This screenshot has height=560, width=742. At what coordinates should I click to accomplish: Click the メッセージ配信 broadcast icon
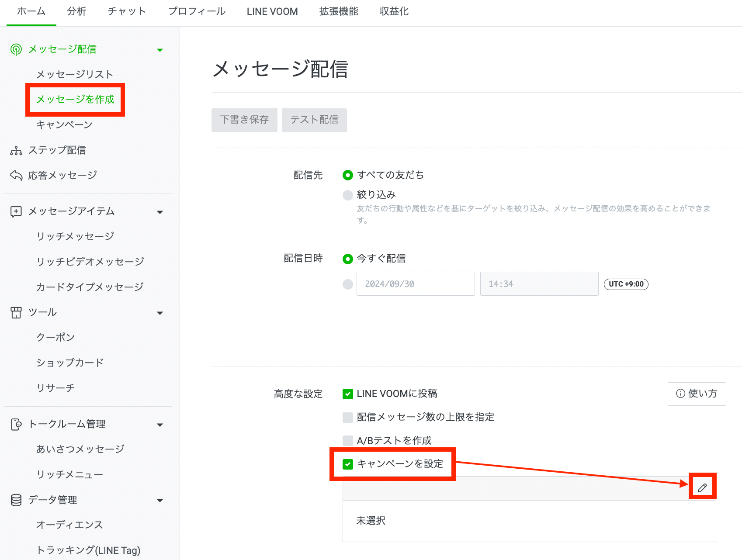click(x=16, y=49)
